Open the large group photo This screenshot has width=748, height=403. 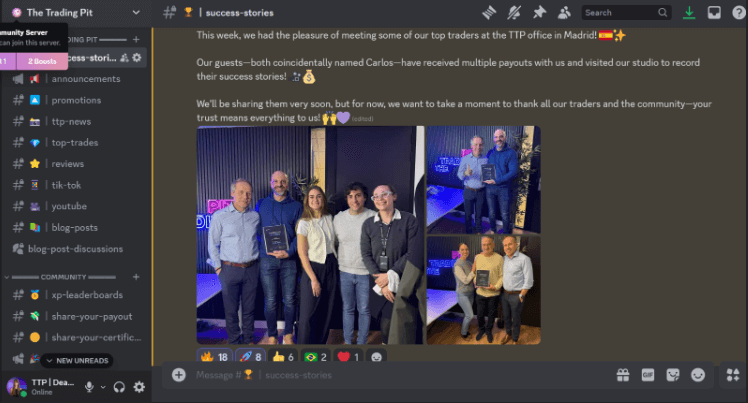coord(310,235)
